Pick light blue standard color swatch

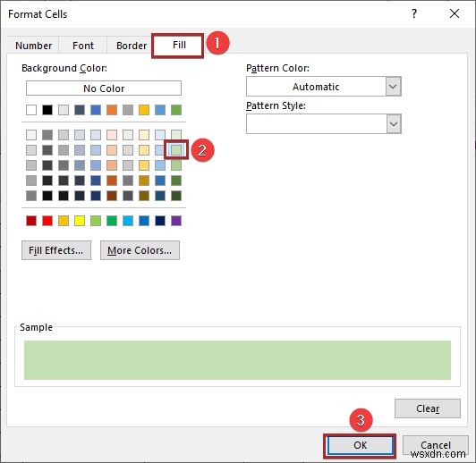128,221
